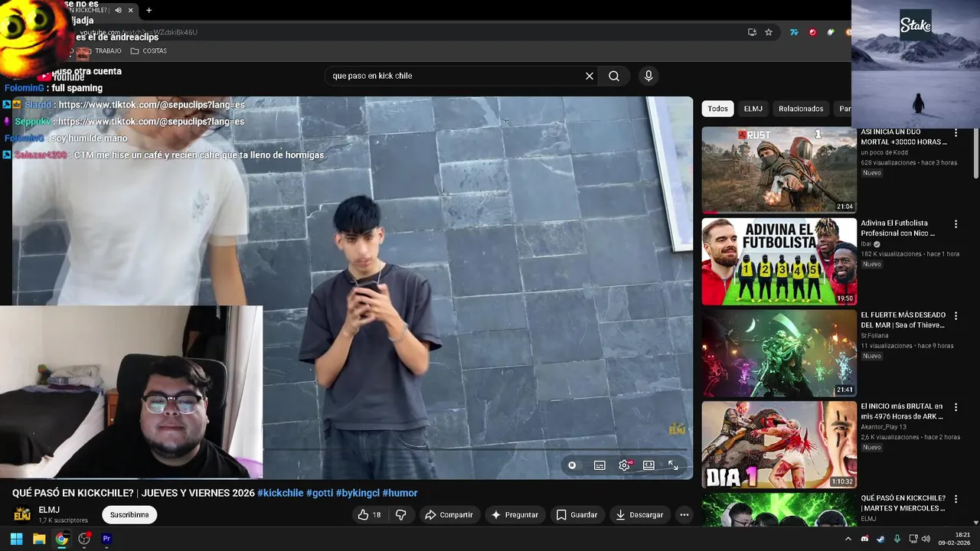Click the #humor hashtag
The height and width of the screenshot is (551, 980).
(x=400, y=493)
